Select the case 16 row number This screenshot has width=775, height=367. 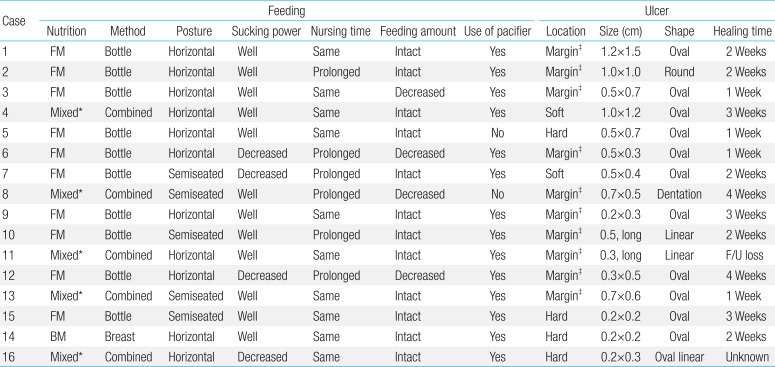8,357
